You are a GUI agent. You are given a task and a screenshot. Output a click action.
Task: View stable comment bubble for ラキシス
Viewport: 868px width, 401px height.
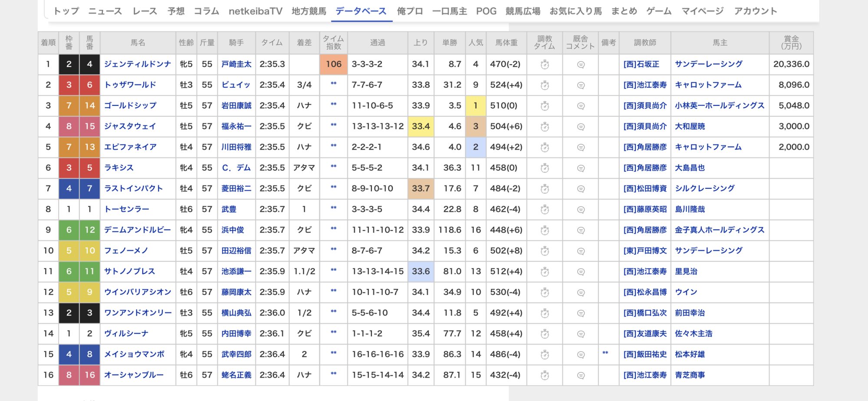coord(581,168)
